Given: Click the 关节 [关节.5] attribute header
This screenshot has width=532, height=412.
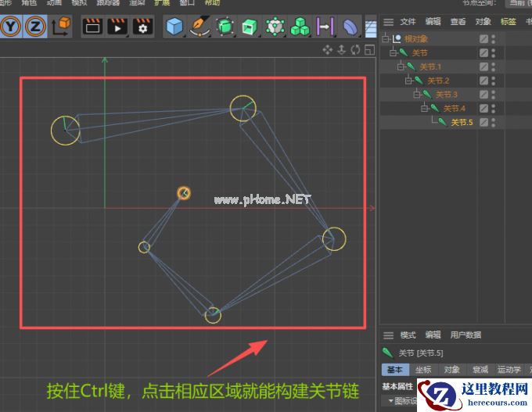Looking at the screenshot, I should pyautogui.click(x=421, y=353).
